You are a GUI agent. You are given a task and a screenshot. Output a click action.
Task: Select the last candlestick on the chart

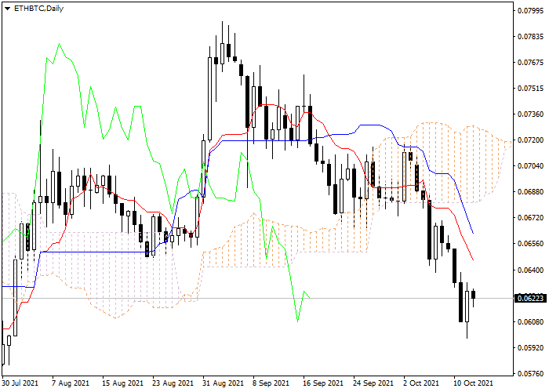coord(474,295)
